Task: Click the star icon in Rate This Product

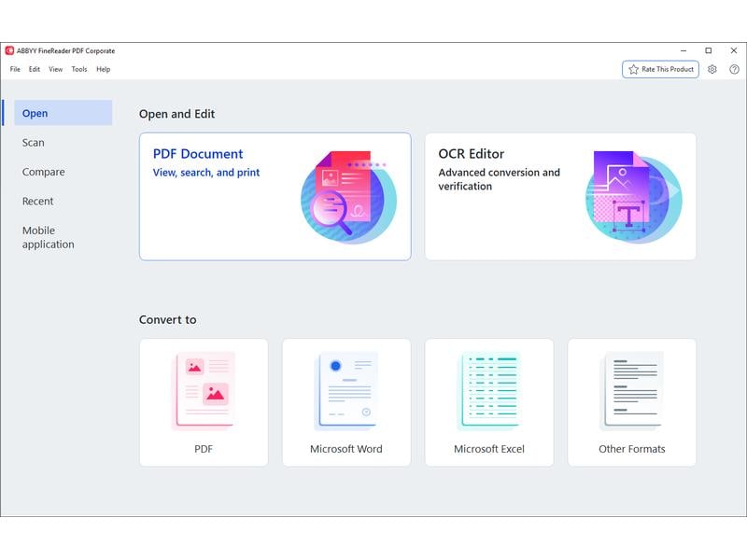Action: [x=633, y=69]
